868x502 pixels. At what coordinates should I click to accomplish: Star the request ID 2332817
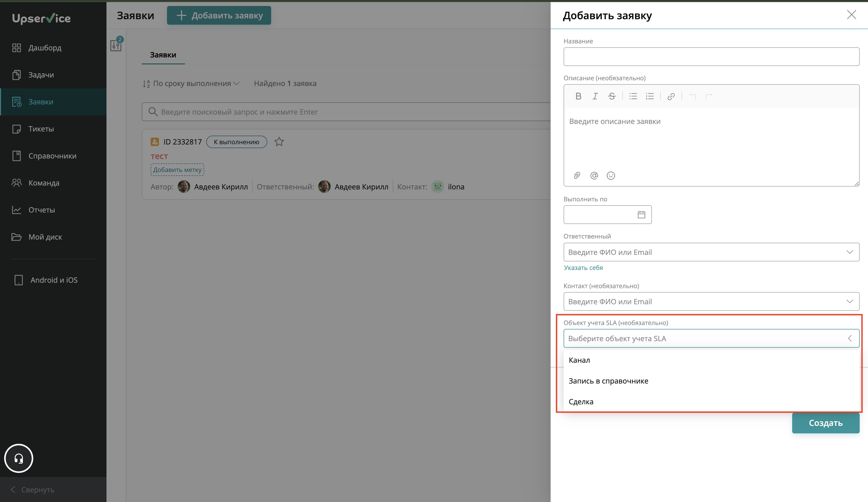[279, 142]
